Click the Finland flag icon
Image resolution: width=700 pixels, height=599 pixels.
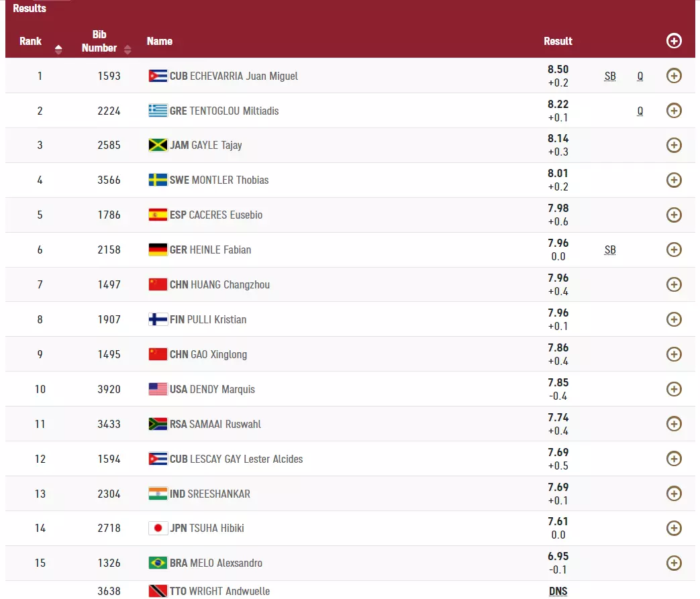[x=158, y=319]
